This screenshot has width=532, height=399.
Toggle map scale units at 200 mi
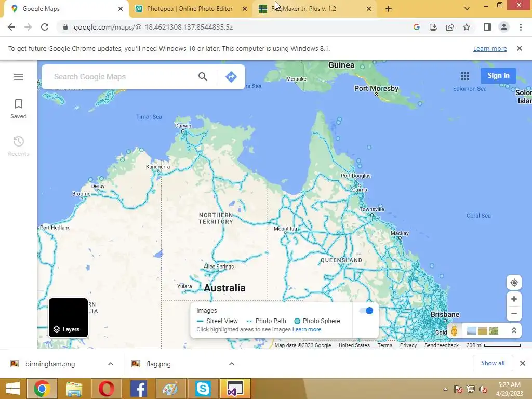click(494, 345)
